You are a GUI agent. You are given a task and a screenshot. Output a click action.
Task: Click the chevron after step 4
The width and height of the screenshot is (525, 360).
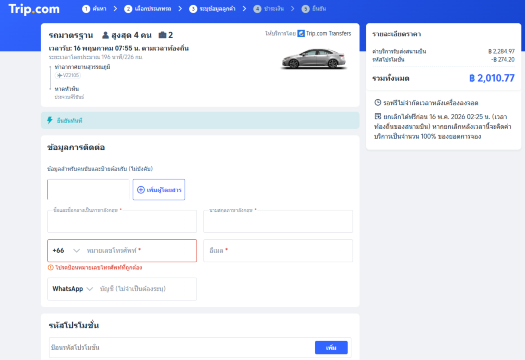coord(293,9)
